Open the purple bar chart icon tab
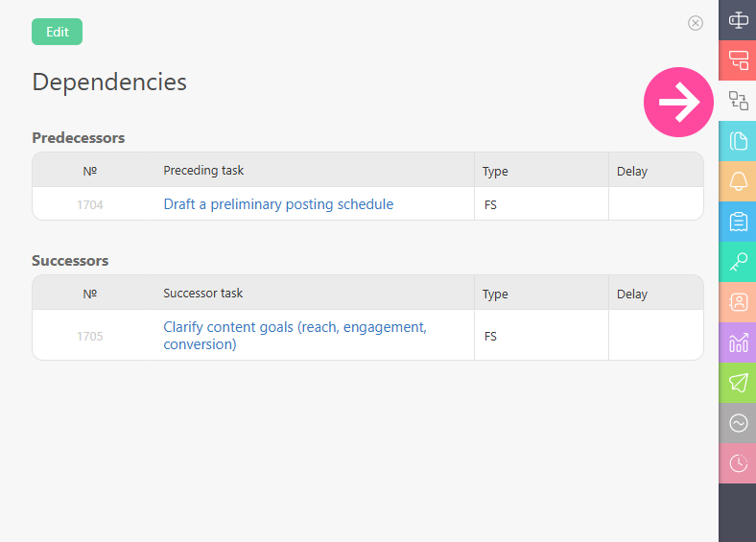This screenshot has height=542, width=756. pyautogui.click(x=738, y=342)
